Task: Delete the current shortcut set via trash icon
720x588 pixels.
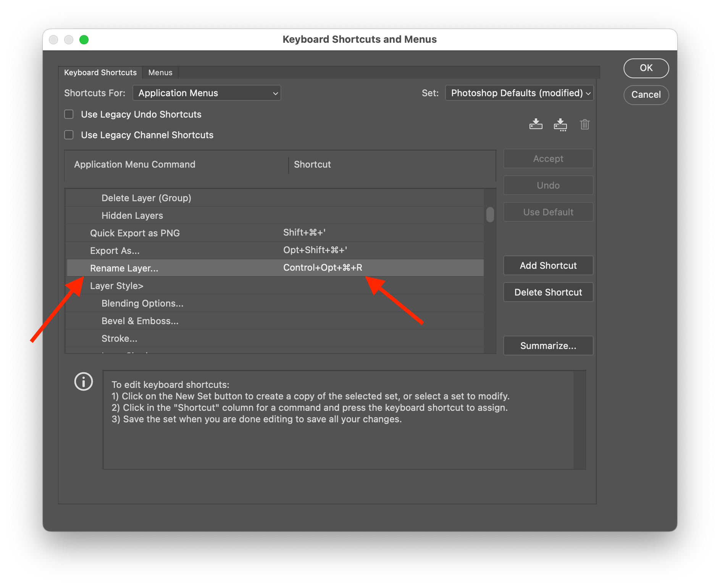Action: pos(585,124)
